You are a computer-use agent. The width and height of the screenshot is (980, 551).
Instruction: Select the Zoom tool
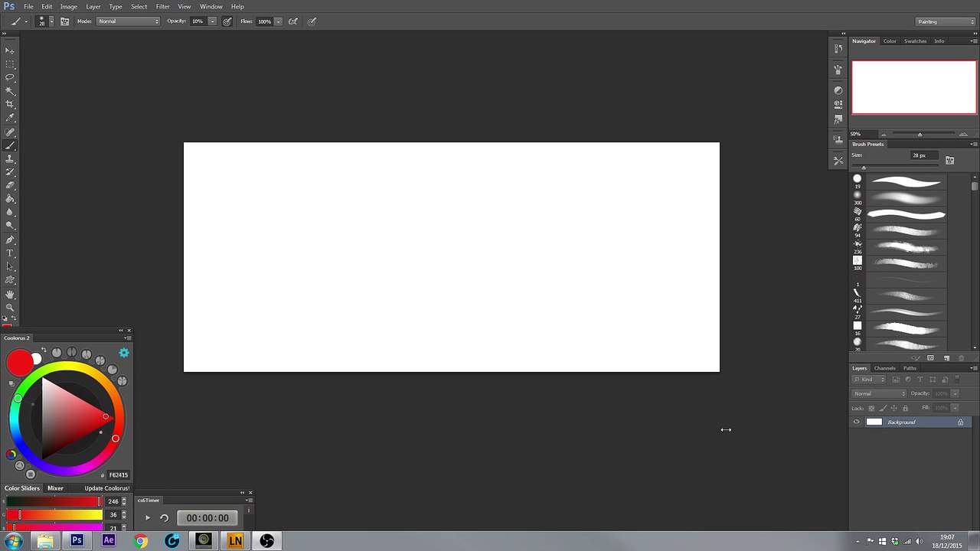pyautogui.click(x=10, y=308)
